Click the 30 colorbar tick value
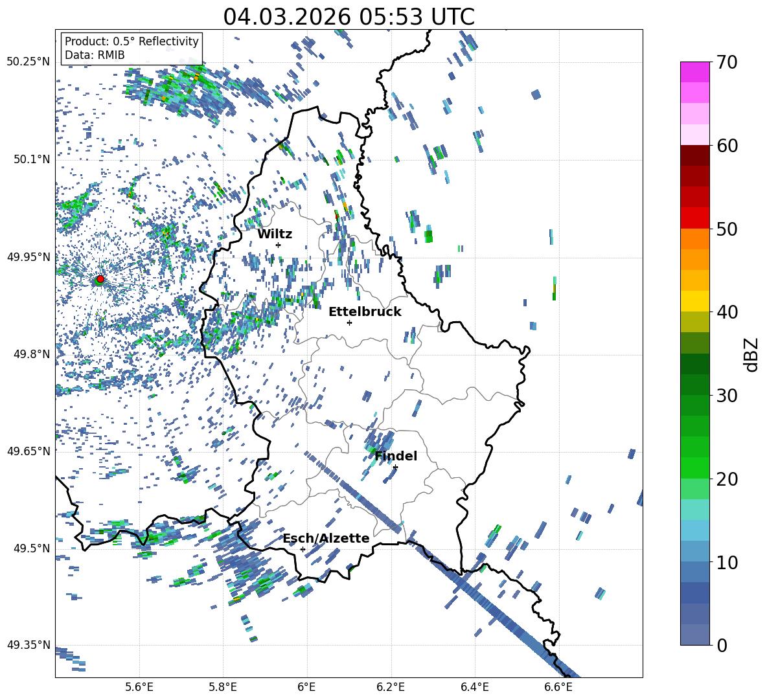767x700 pixels. 726,396
